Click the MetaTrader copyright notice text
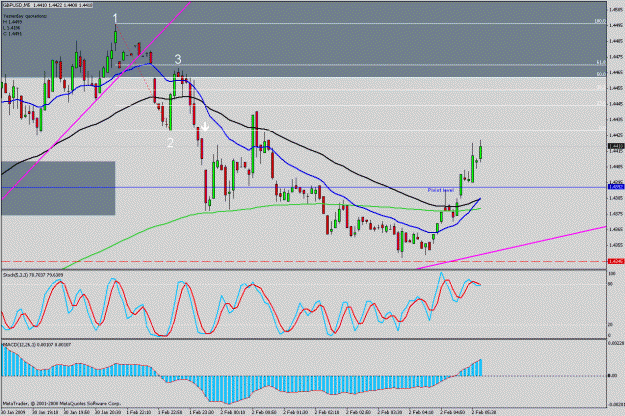The width and height of the screenshot is (625, 416). coord(61,403)
